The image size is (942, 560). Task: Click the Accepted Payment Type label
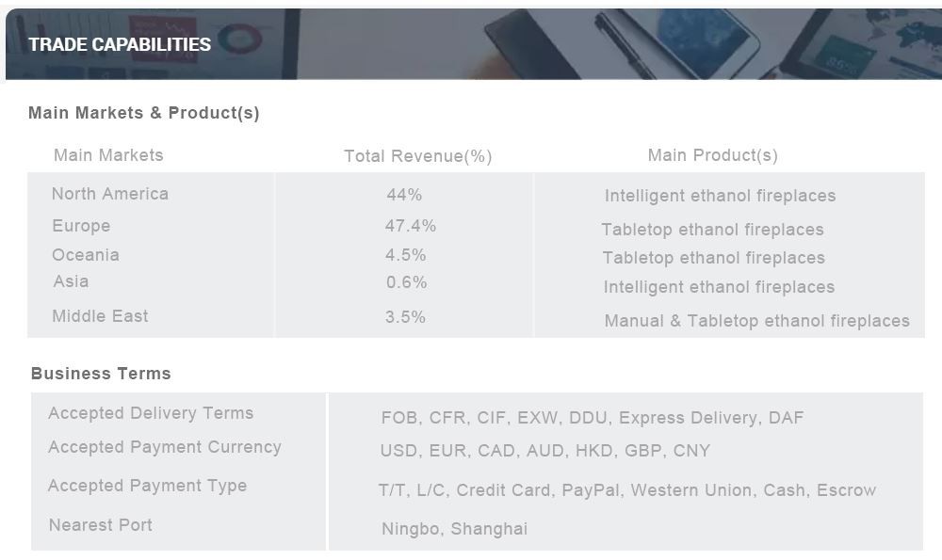point(147,486)
